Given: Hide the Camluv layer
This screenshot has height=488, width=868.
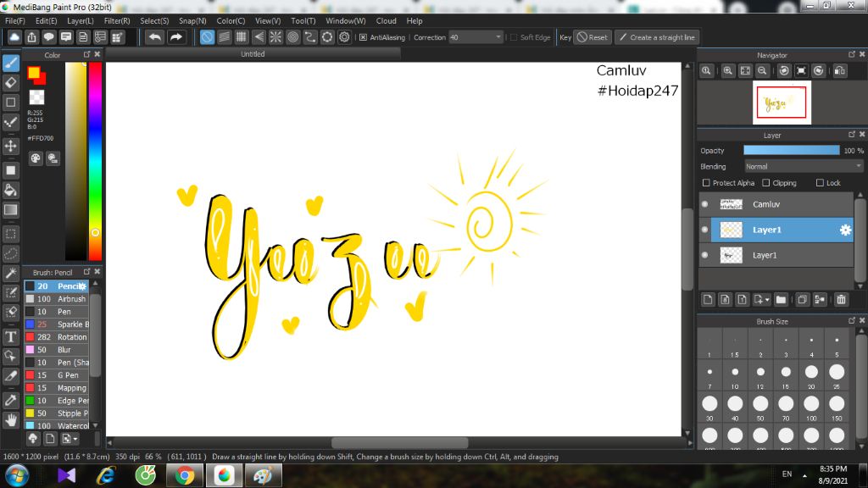Looking at the screenshot, I should (704, 204).
